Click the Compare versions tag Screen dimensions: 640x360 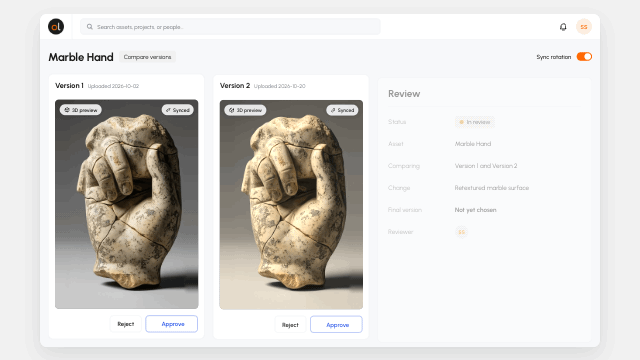[147, 57]
